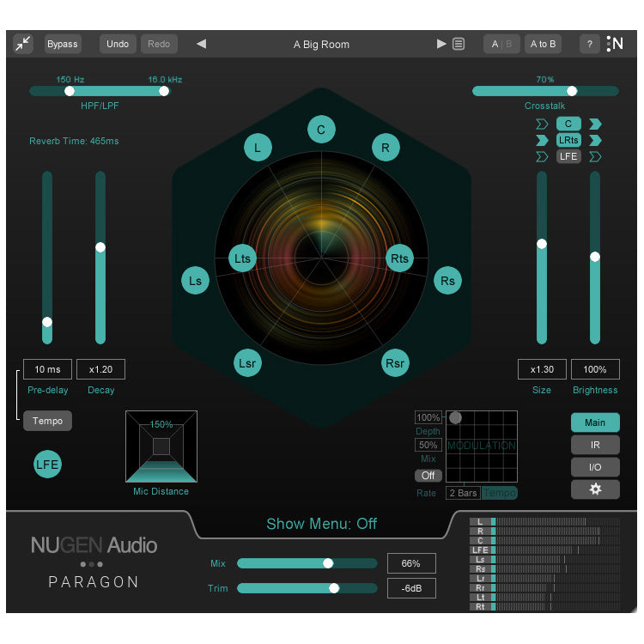Click the 50% modulation mix field
The image size is (644, 644).
click(x=428, y=445)
